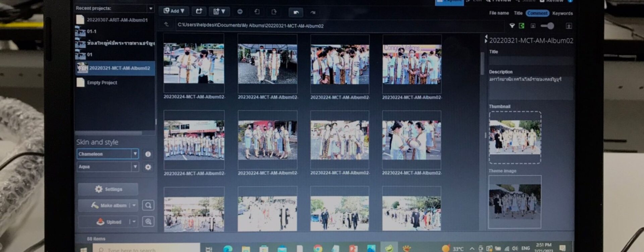Click the album preview magnifier icon
This screenshot has height=252, width=644.
[x=148, y=205]
